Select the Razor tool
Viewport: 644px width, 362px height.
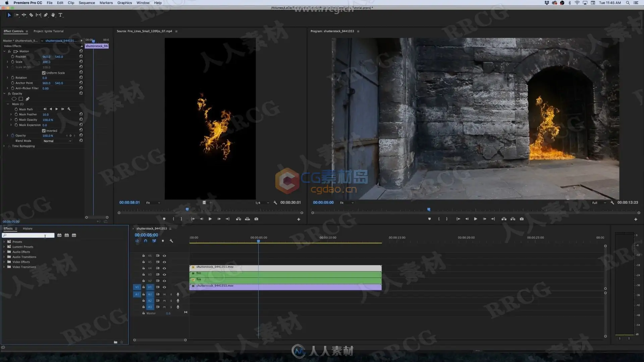pyautogui.click(x=31, y=15)
